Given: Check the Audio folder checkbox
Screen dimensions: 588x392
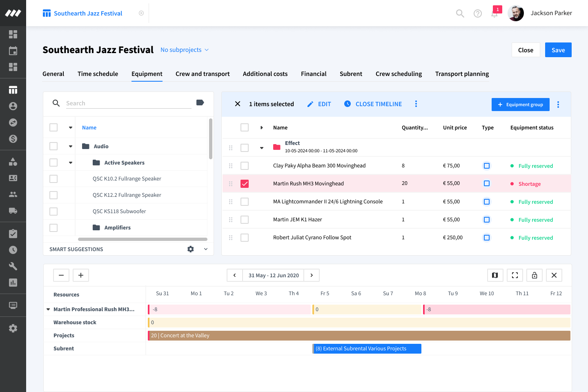Looking at the screenshot, I should point(53,146).
